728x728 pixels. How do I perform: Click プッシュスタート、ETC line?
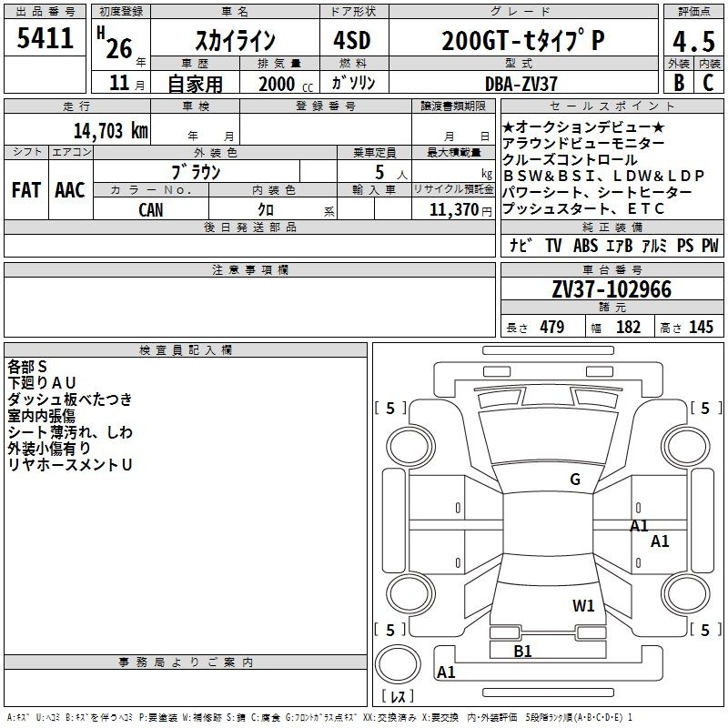(583, 209)
